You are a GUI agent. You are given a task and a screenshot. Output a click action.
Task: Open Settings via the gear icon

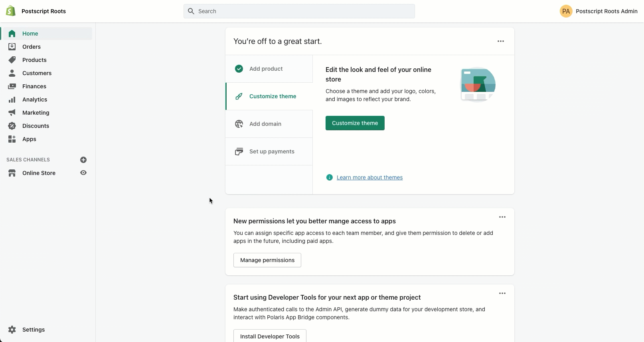click(12, 330)
